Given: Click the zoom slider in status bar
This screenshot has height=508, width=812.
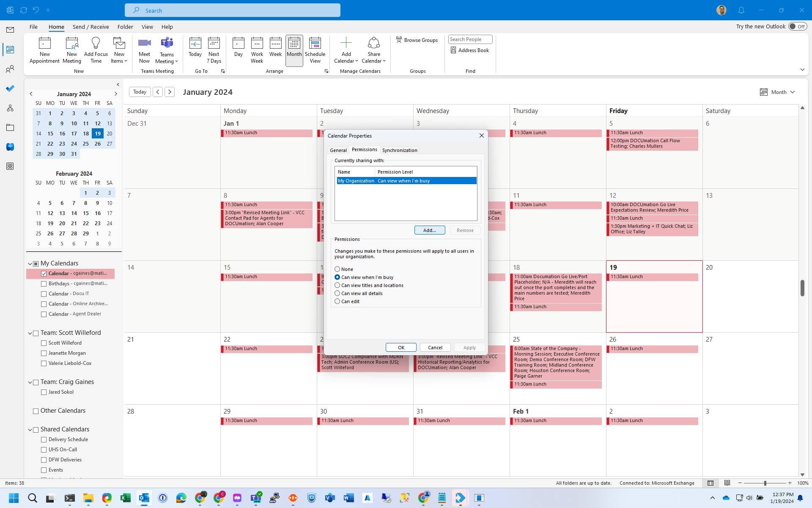Looking at the screenshot, I should coord(765,483).
